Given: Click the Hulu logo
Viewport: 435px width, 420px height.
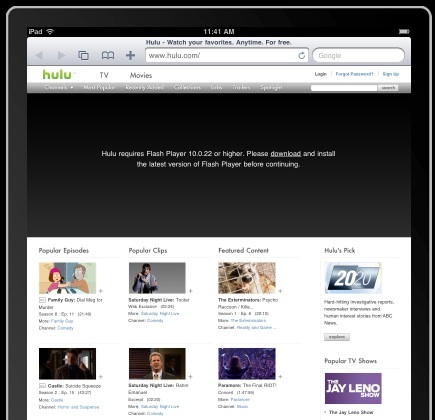Looking at the screenshot, I should pos(57,74).
